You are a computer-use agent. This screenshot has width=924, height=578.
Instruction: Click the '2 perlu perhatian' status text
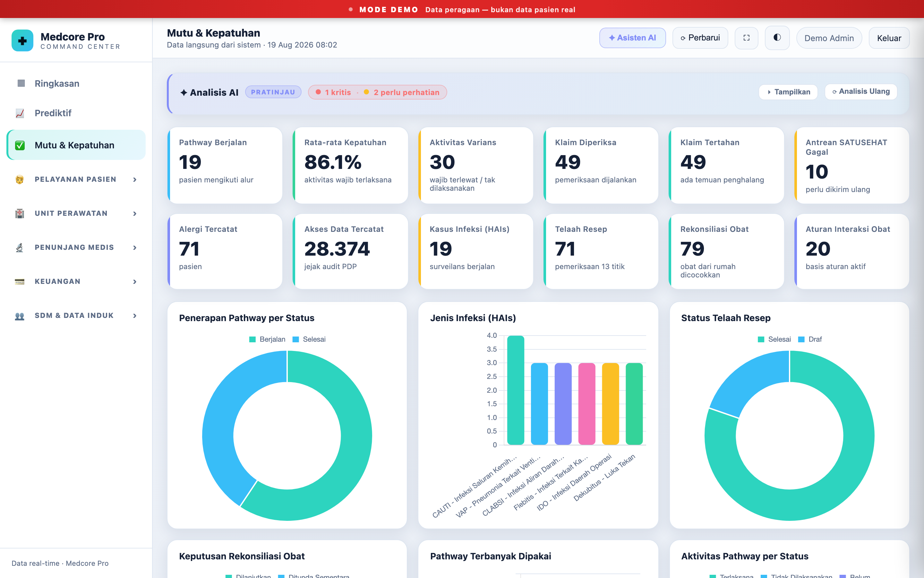pos(406,92)
